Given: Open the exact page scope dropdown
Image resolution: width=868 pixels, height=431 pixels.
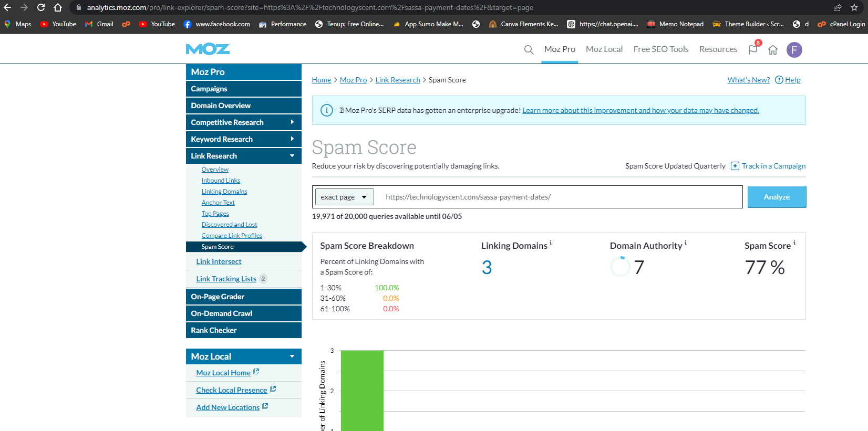Looking at the screenshot, I should coord(345,197).
